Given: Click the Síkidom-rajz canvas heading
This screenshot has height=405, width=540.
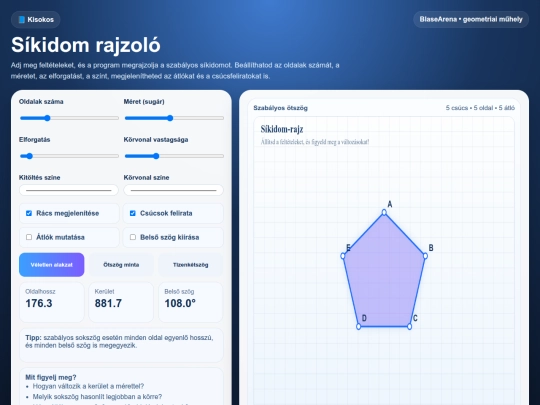Looking at the screenshot, I should [282, 129].
